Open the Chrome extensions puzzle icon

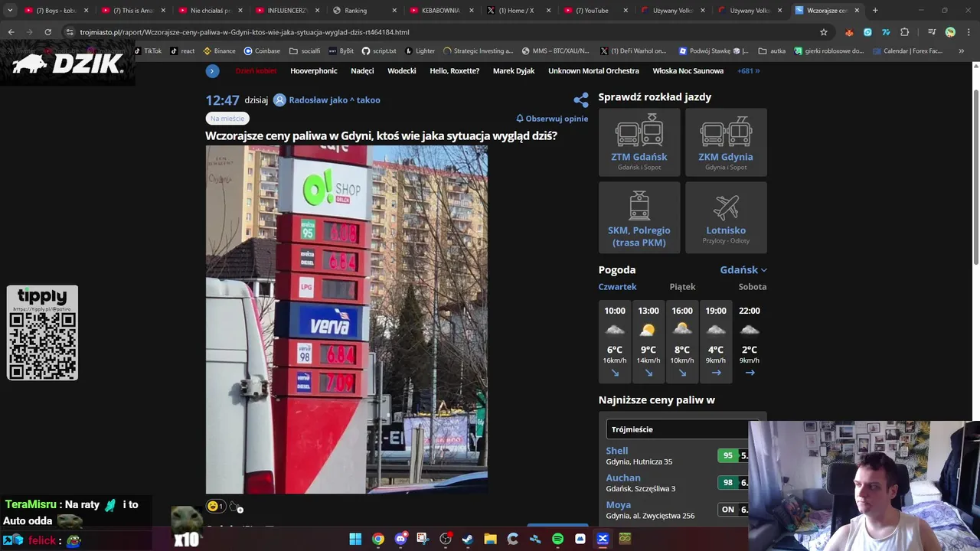click(904, 32)
